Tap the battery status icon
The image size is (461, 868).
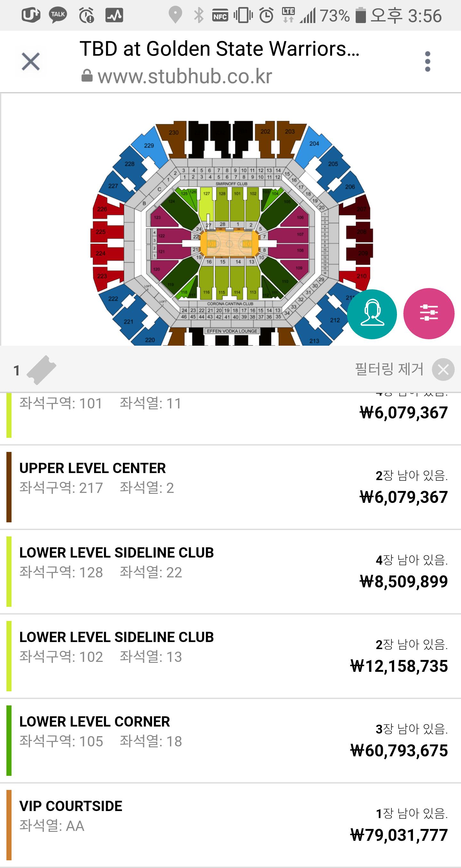[360, 15]
